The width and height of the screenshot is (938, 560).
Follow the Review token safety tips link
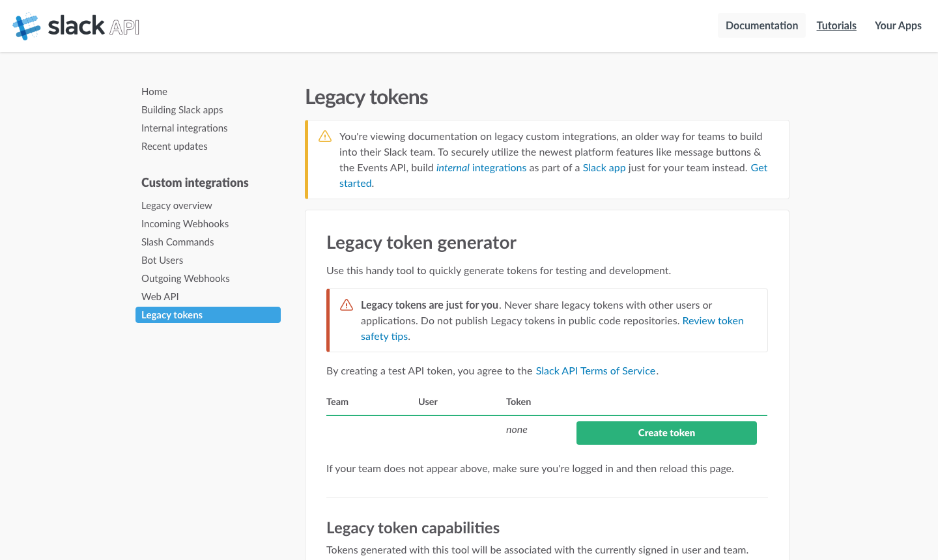(x=713, y=321)
